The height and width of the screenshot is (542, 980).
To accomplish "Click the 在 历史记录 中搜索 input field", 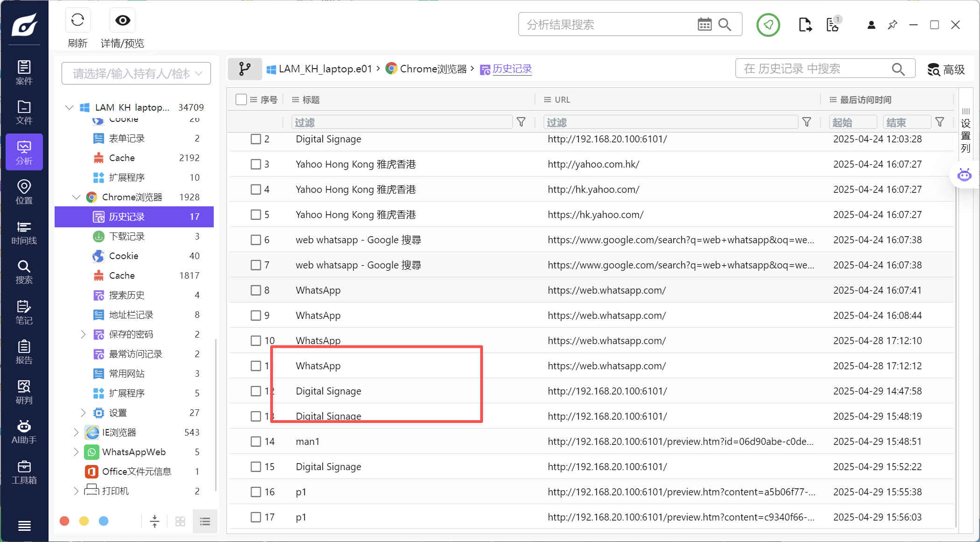I will (x=814, y=69).
